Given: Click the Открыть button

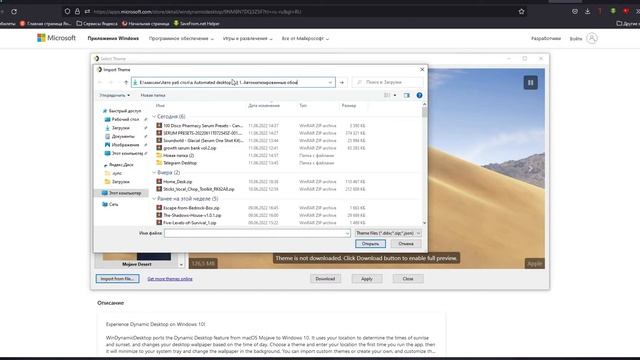Looking at the screenshot, I should (370, 244).
